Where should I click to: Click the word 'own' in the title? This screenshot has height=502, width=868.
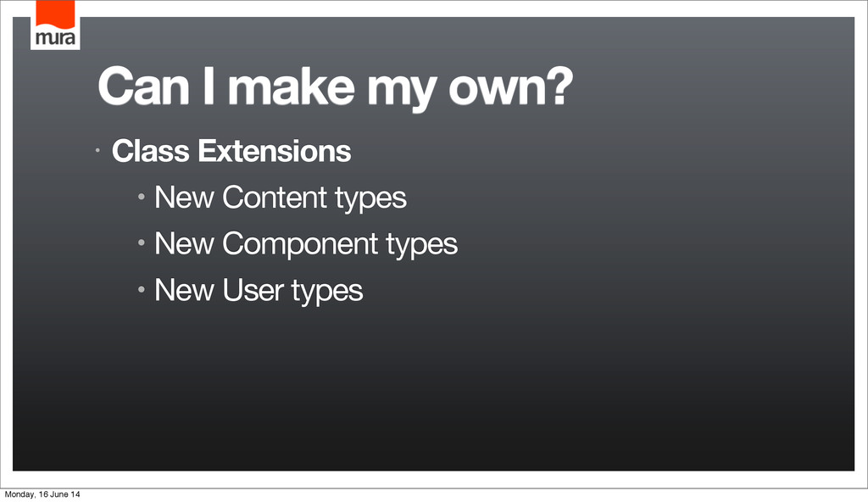[x=495, y=89]
